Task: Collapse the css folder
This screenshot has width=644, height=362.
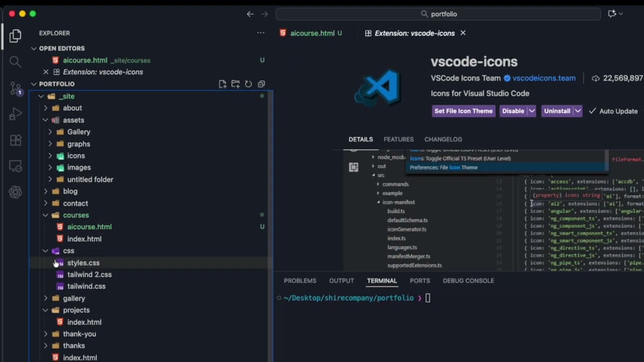Action: tap(46, 251)
